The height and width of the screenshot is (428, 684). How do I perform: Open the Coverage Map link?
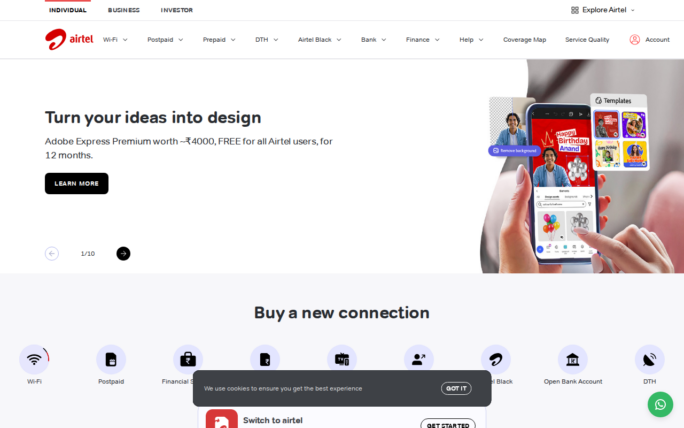524,40
